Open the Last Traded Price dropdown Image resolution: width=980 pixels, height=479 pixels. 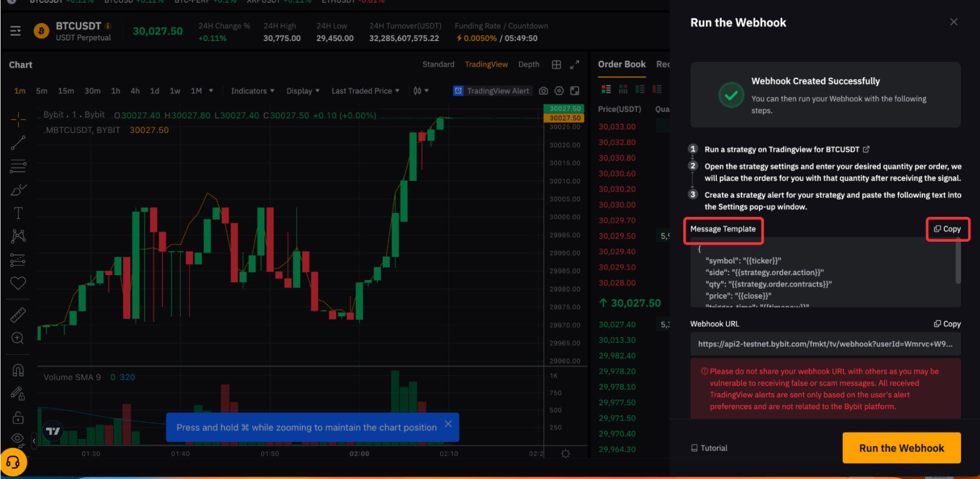tap(365, 91)
